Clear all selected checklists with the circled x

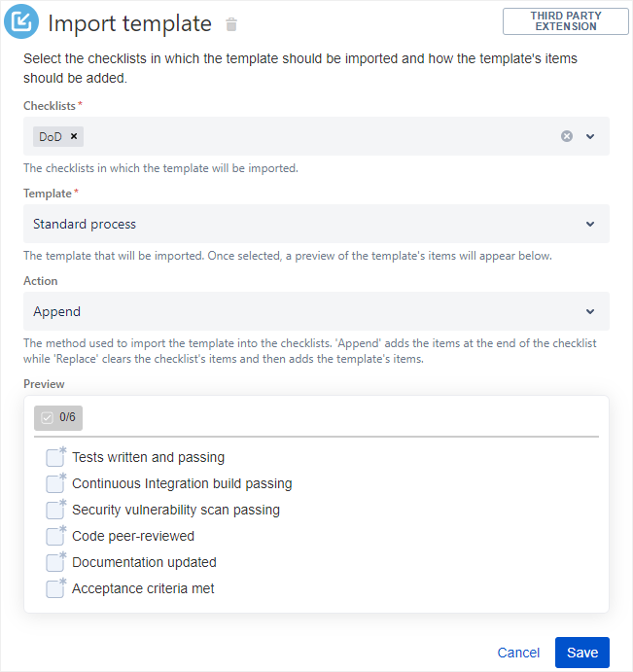pos(567,136)
